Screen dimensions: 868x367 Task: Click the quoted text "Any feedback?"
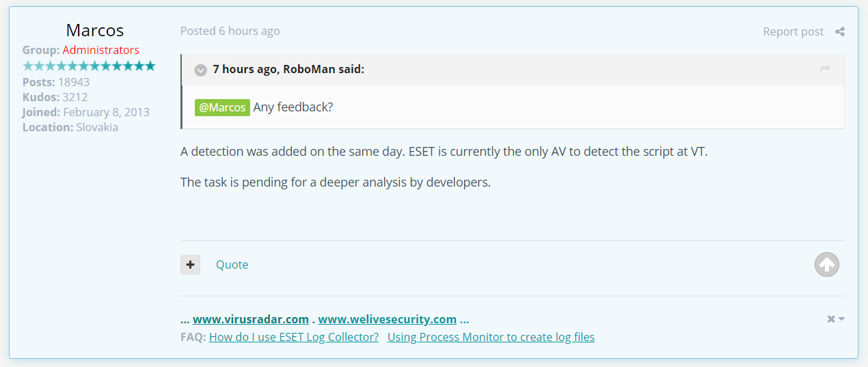293,107
